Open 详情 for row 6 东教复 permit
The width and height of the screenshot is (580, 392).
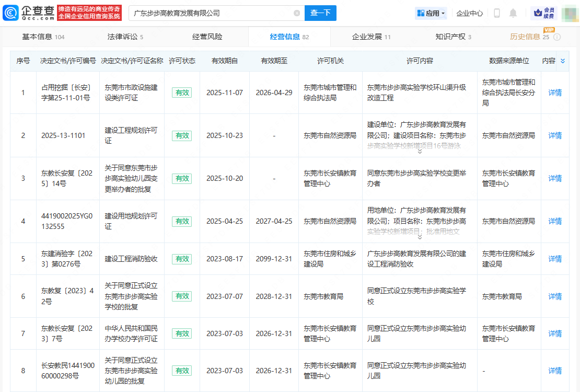[555, 296]
